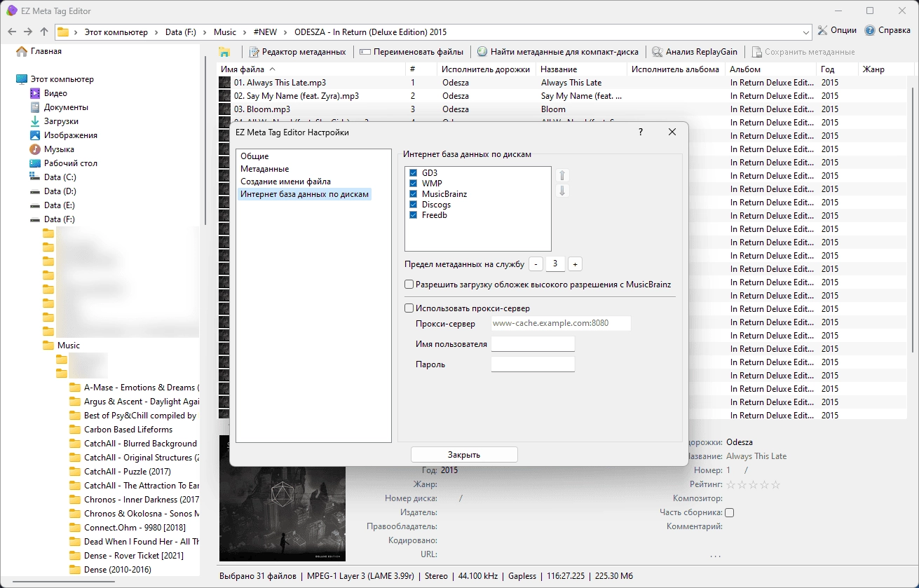Uncheck GD3 database checkbox

click(x=414, y=173)
